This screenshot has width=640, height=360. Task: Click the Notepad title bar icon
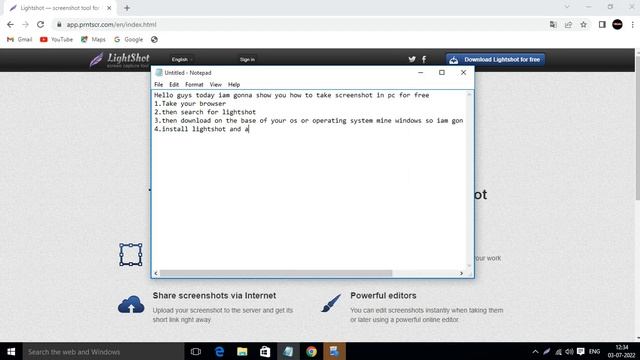coord(159,72)
